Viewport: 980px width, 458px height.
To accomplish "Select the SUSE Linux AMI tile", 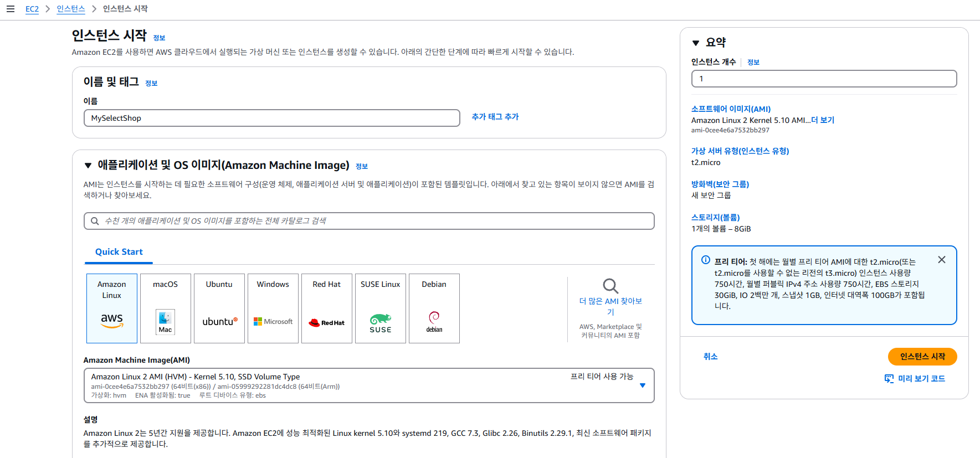I will (x=381, y=308).
